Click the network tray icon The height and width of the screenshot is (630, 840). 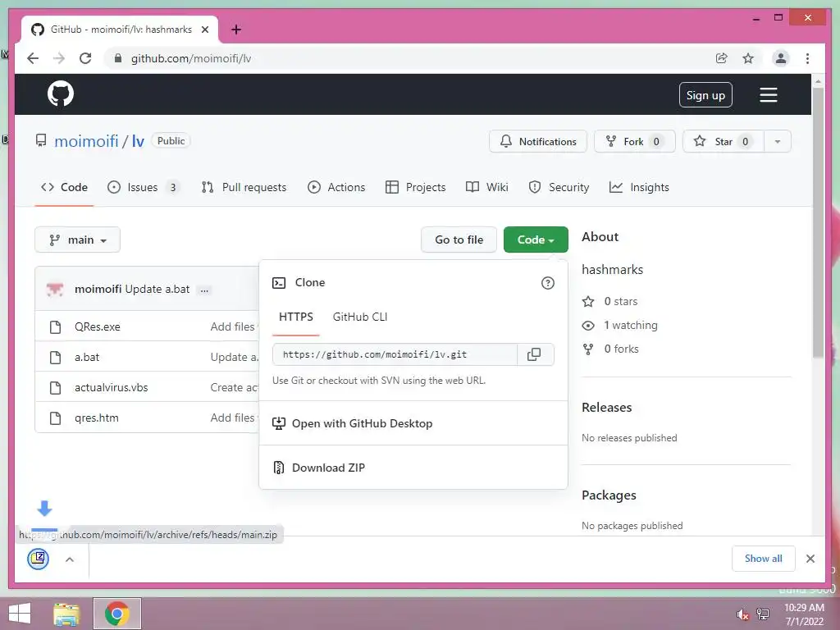pyautogui.click(x=763, y=614)
